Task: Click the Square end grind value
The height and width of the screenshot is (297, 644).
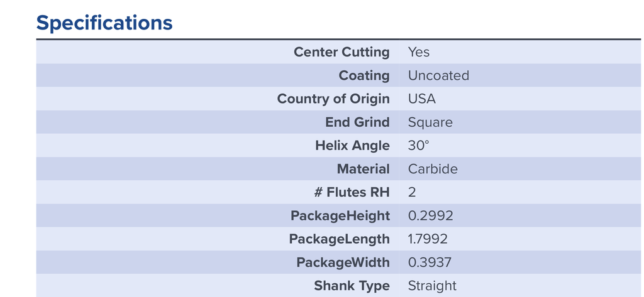Action: [430, 122]
